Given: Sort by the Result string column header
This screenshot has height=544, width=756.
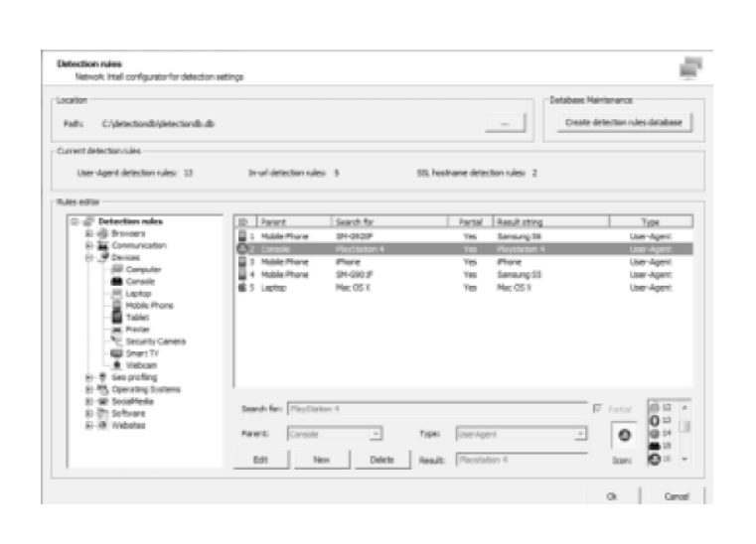Looking at the screenshot, I should pyautogui.click(x=551, y=221).
